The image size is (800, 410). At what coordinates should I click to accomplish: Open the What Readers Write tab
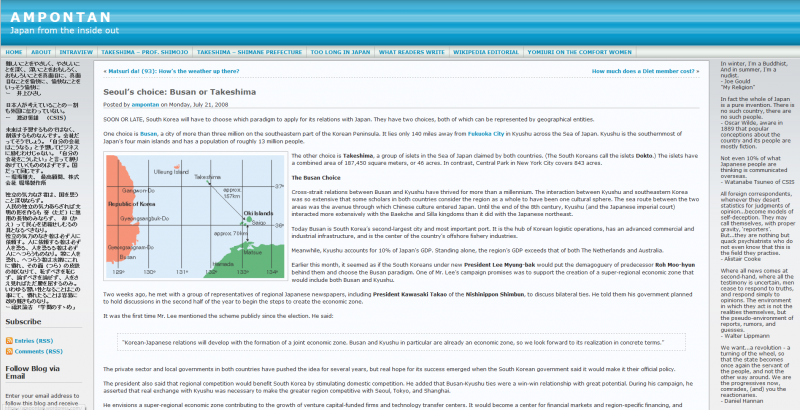pyautogui.click(x=412, y=51)
